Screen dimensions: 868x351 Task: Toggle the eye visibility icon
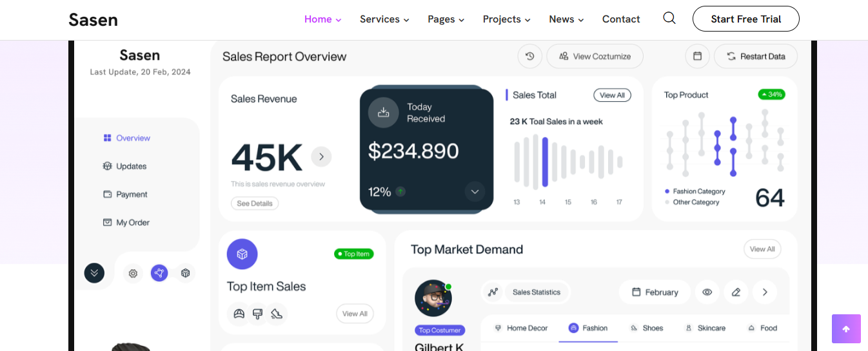tap(707, 292)
